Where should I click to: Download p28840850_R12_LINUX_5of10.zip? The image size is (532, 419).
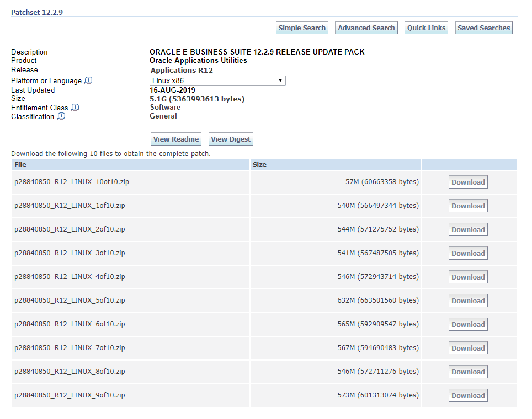468,300
